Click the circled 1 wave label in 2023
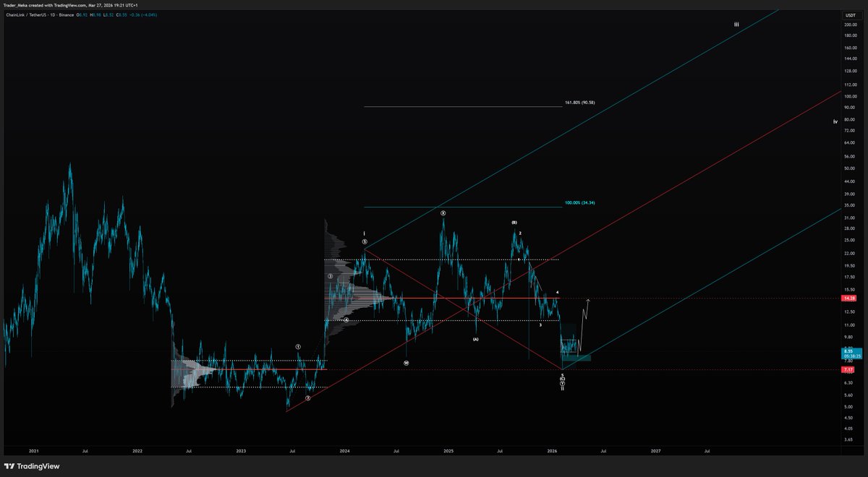The height and width of the screenshot is (477, 868). [x=298, y=346]
